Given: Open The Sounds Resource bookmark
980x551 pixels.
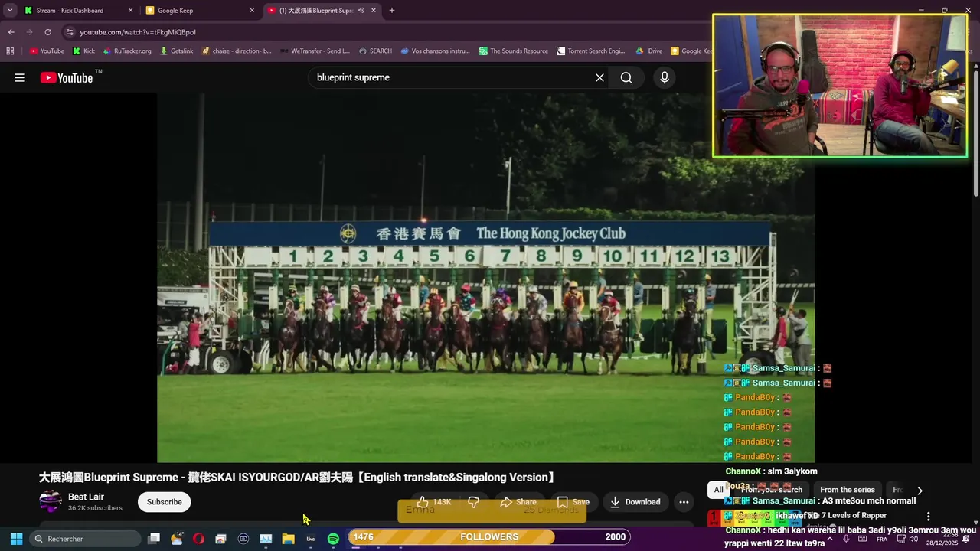Looking at the screenshot, I should [x=514, y=51].
